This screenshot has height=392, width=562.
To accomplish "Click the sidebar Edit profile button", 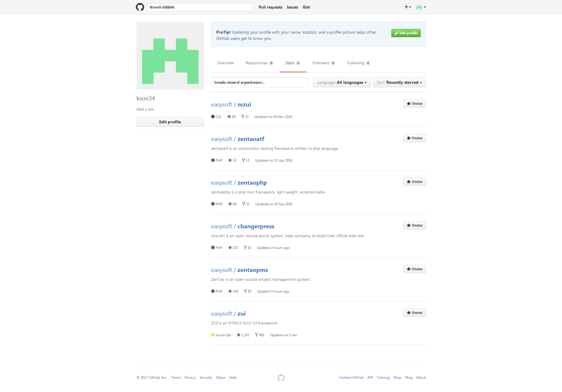I will (x=170, y=122).
